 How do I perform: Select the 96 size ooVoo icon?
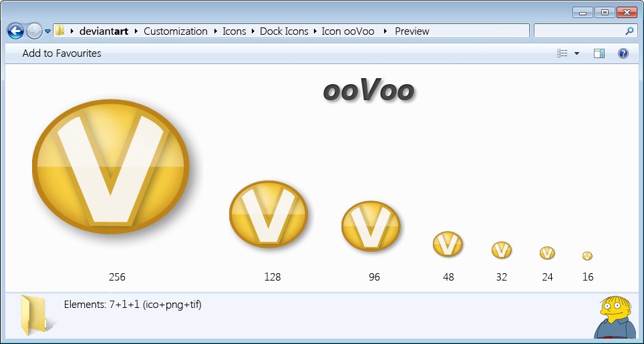tap(371, 226)
